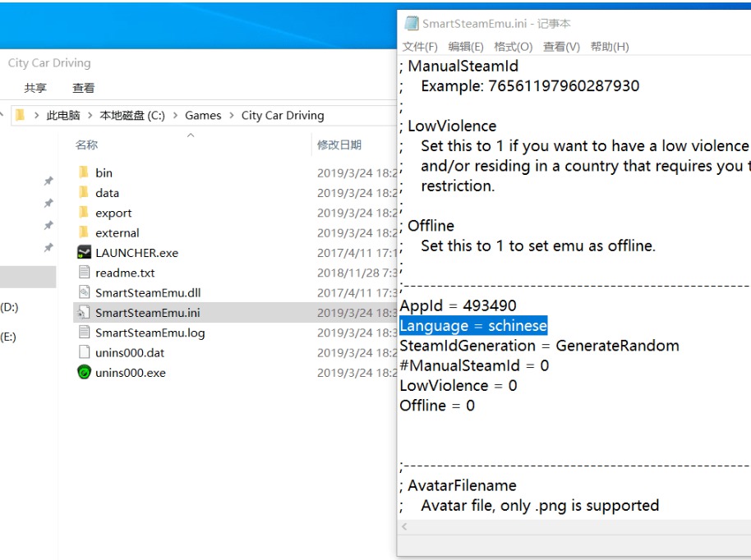Click the SmartSteamEmu.log file icon
The image size is (751, 560).
coord(84,333)
